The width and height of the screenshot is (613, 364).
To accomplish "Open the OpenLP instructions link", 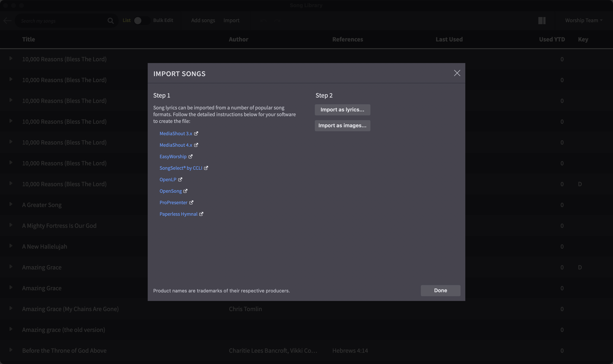I will [168, 180].
